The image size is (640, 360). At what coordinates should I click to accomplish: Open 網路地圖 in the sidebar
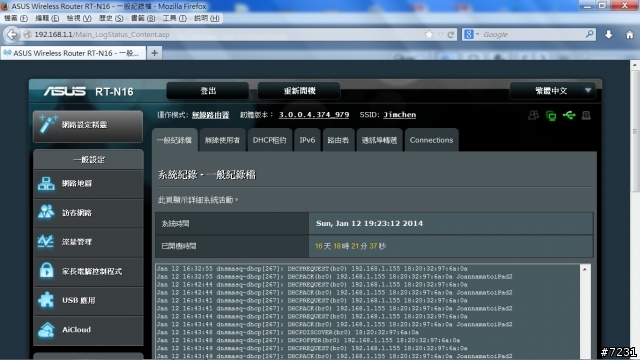88,184
